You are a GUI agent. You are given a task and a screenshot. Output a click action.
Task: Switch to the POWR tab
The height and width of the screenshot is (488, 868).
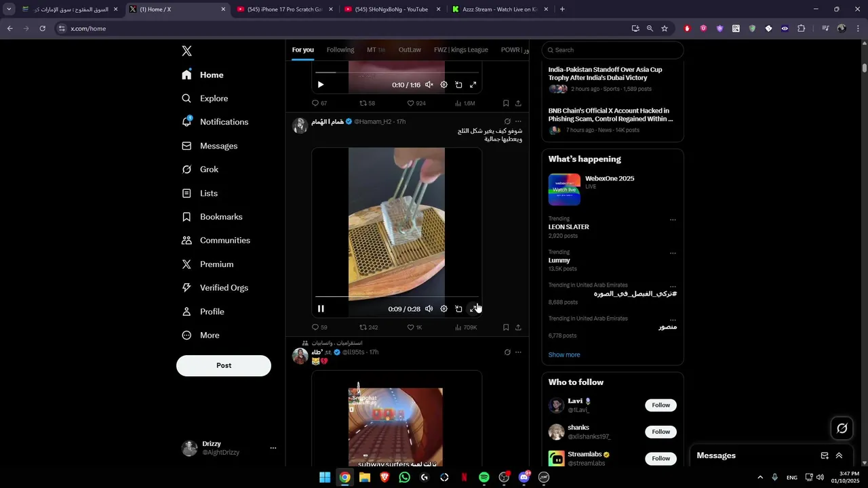[513, 49]
